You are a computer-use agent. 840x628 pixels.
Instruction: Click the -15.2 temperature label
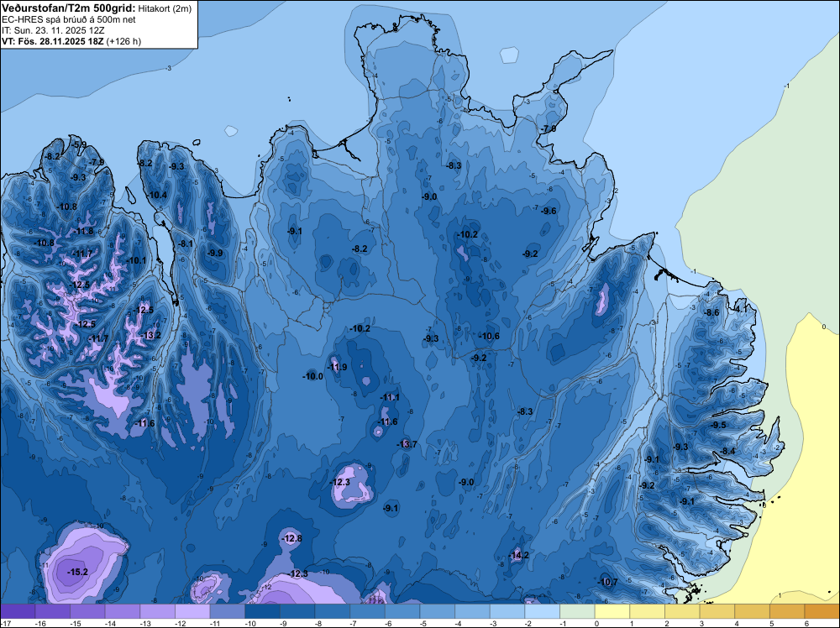(x=77, y=572)
